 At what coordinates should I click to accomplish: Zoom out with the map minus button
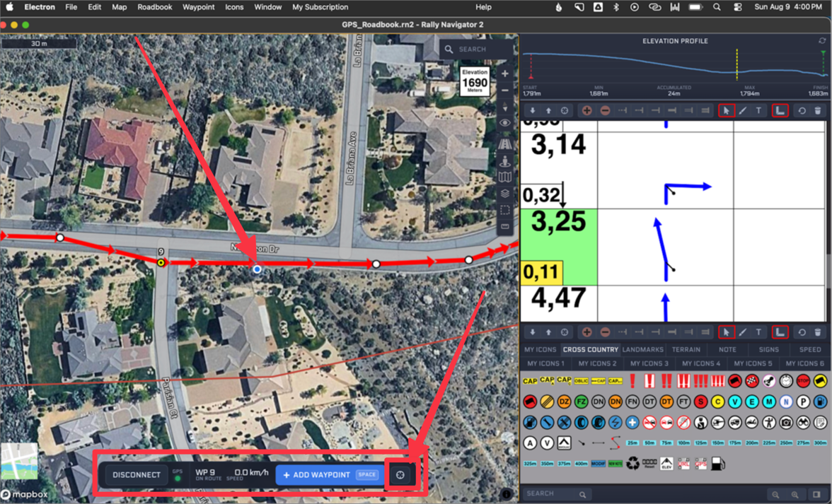point(504,90)
